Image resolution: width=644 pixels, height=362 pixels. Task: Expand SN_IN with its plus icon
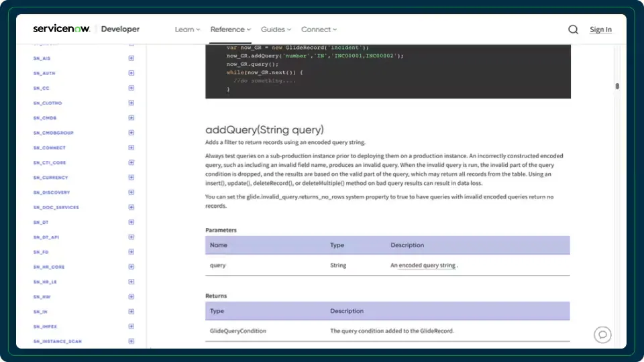[131, 312]
